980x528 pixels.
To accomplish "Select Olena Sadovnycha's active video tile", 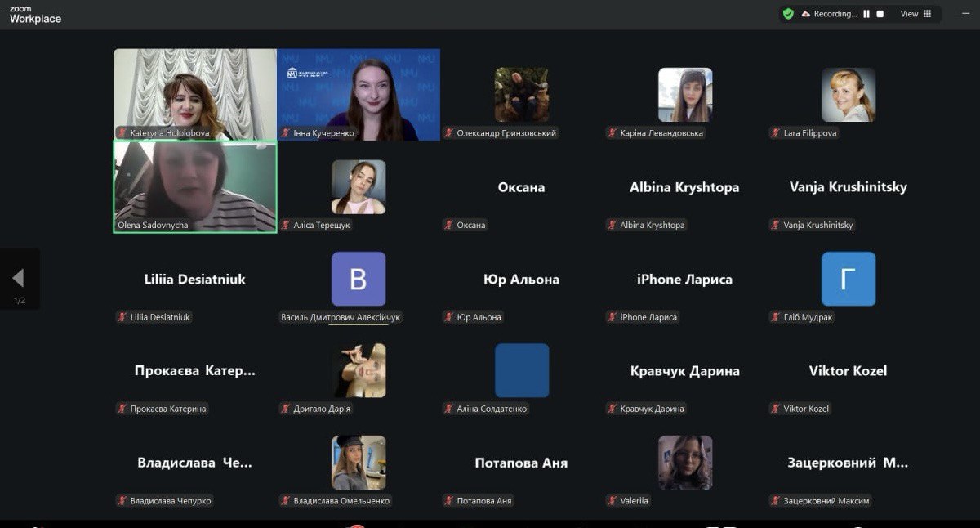I will point(195,186).
